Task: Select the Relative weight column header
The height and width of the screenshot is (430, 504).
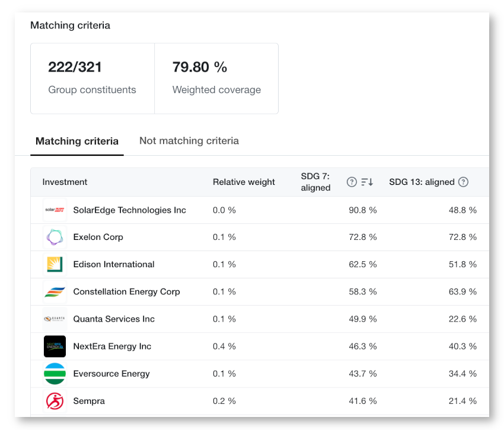Action: click(244, 182)
